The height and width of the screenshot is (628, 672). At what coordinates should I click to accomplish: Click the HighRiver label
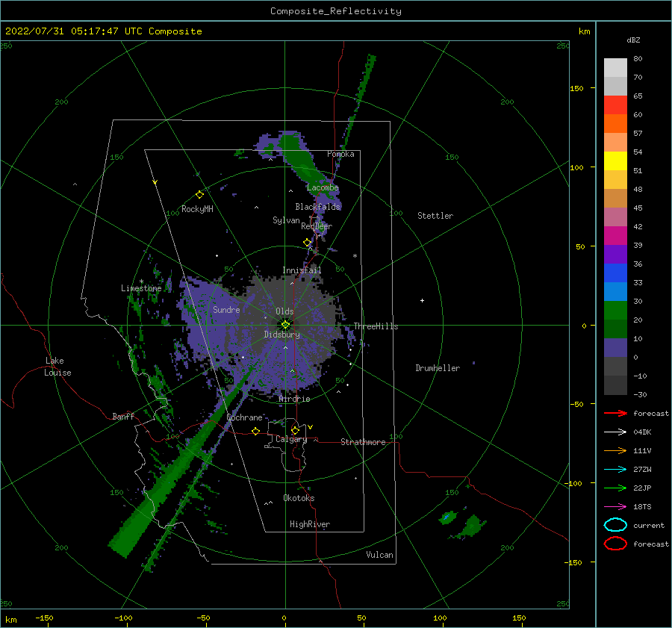(310, 524)
